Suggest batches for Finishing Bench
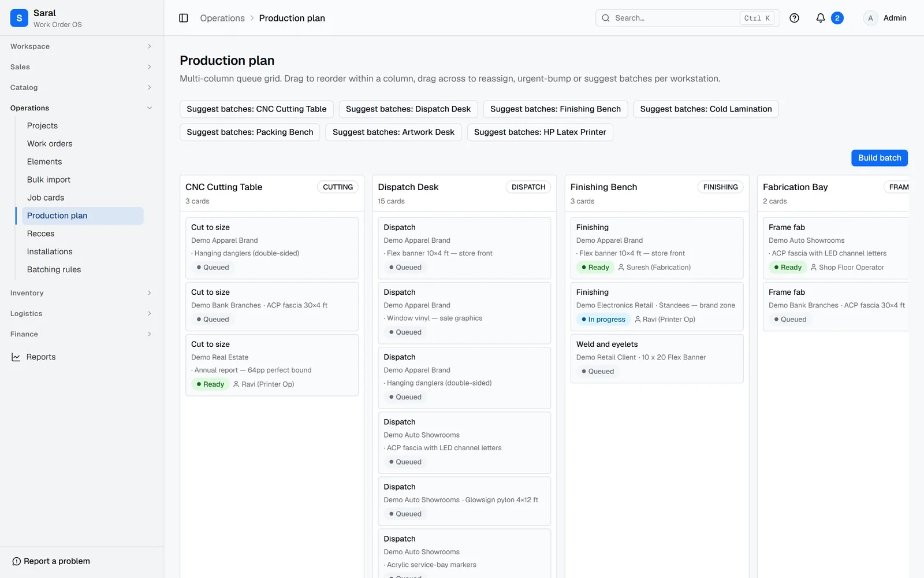Viewport: 924px width, 578px height. 555,109
